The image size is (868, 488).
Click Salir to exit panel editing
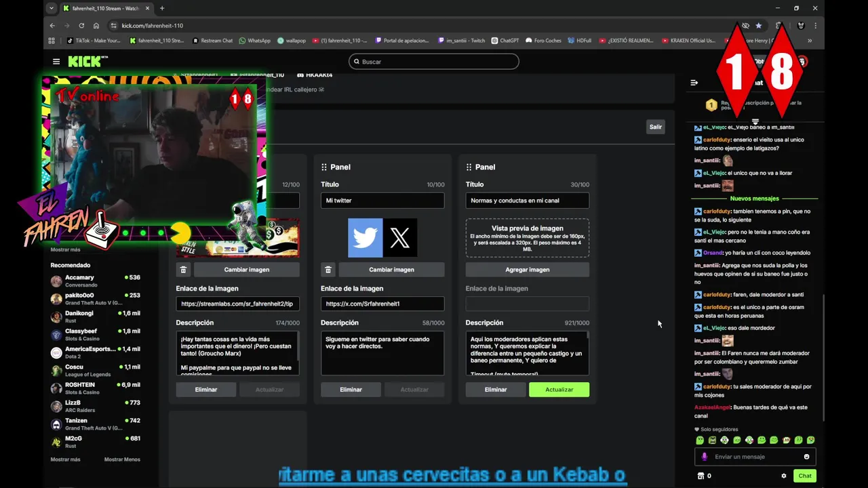(655, 127)
